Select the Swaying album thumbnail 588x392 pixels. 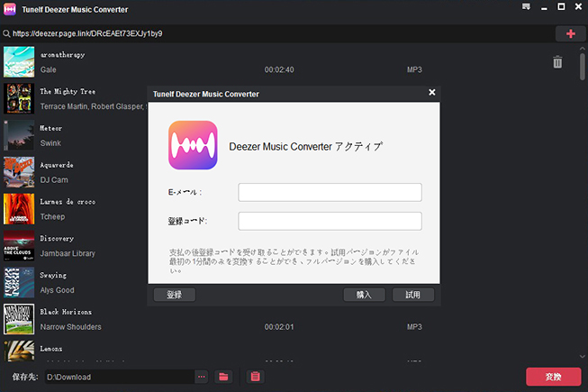pyautogui.click(x=19, y=282)
